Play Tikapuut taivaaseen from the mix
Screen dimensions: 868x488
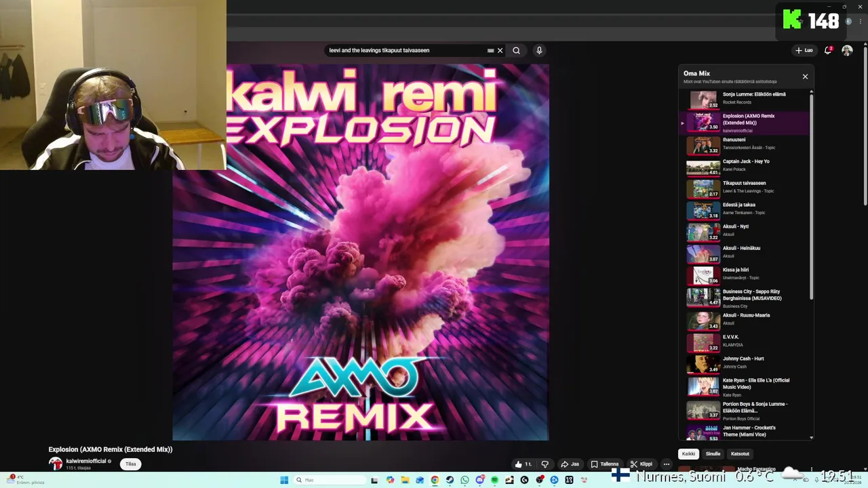[x=744, y=188]
